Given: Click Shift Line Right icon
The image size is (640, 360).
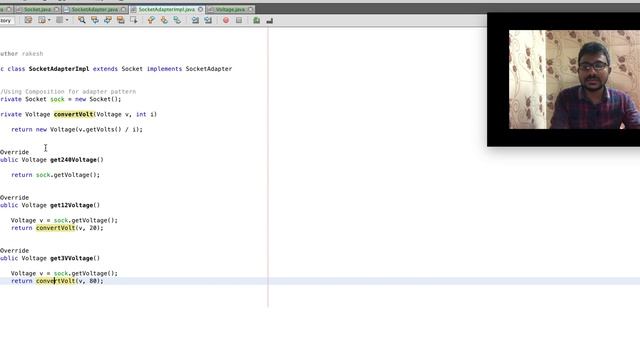Looking at the screenshot, I should click(x=208, y=20).
